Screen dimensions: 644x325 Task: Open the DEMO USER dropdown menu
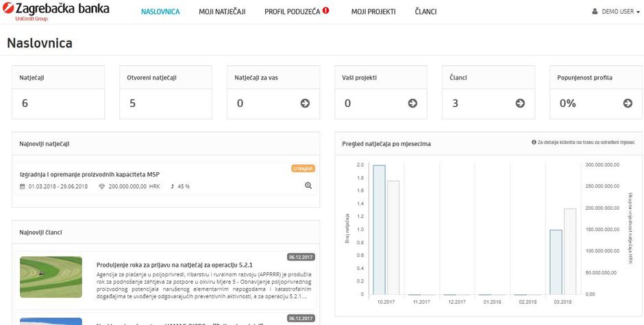[x=615, y=12]
